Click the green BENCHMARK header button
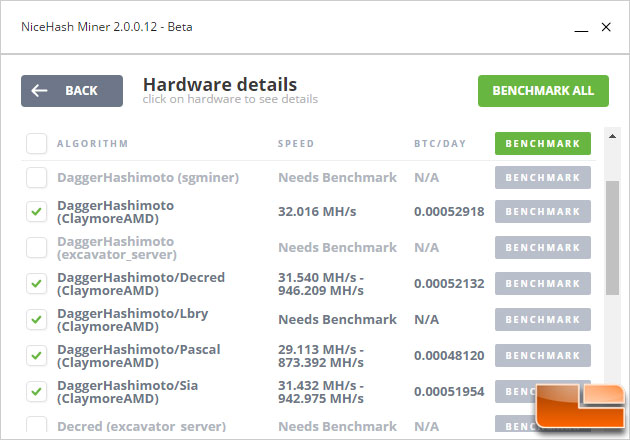Image resolution: width=630 pixels, height=440 pixels. coord(543,143)
